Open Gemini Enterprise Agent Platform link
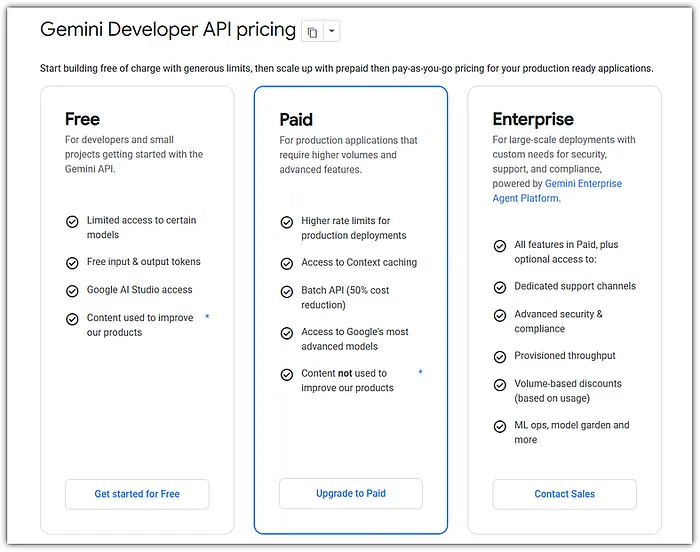This screenshot has width=700, height=552. pyautogui.click(x=557, y=191)
